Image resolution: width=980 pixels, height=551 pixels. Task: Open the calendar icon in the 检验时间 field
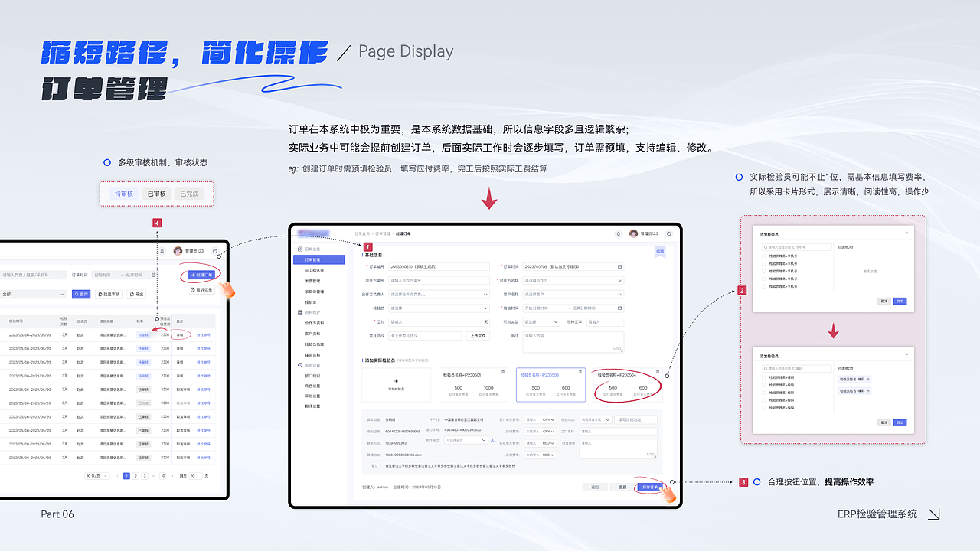point(619,308)
